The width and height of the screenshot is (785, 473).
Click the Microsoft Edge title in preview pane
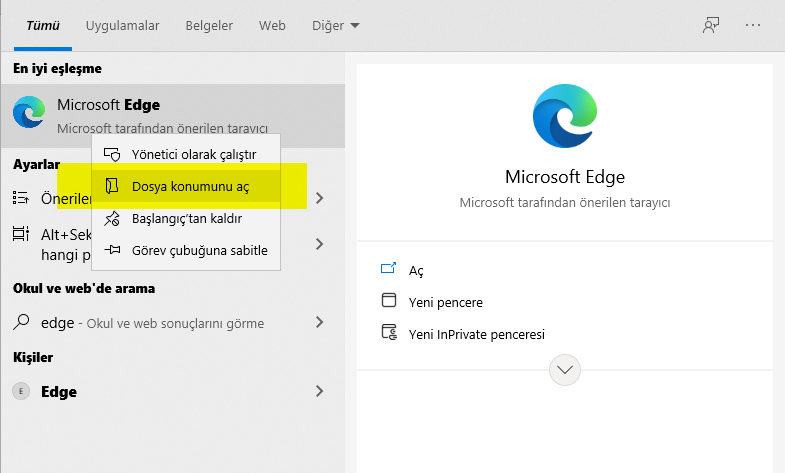[565, 177]
